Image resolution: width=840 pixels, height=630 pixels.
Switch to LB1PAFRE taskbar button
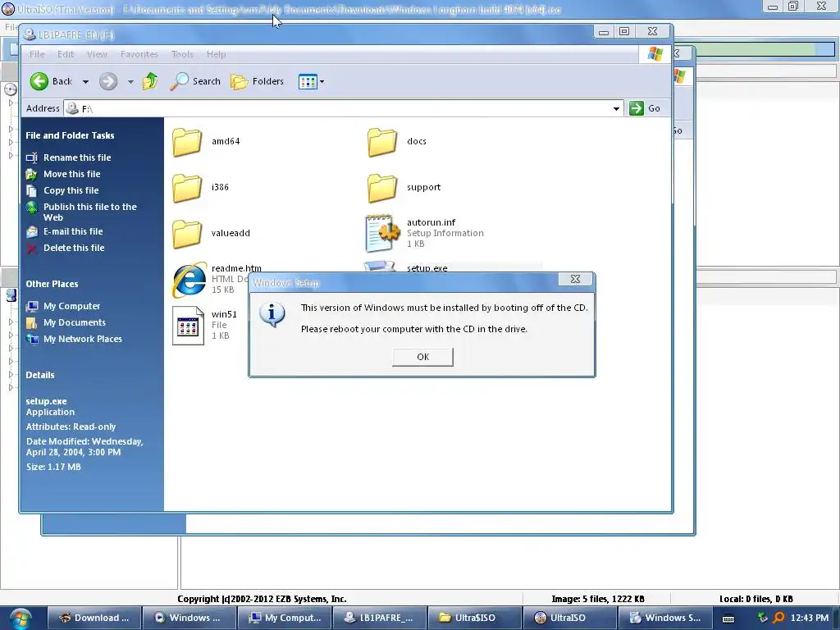tap(379, 618)
